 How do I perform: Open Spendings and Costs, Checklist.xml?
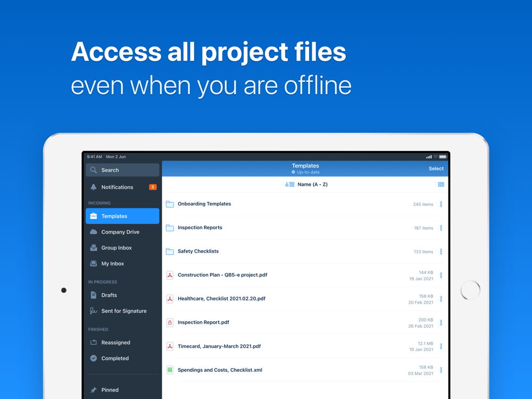305,370
